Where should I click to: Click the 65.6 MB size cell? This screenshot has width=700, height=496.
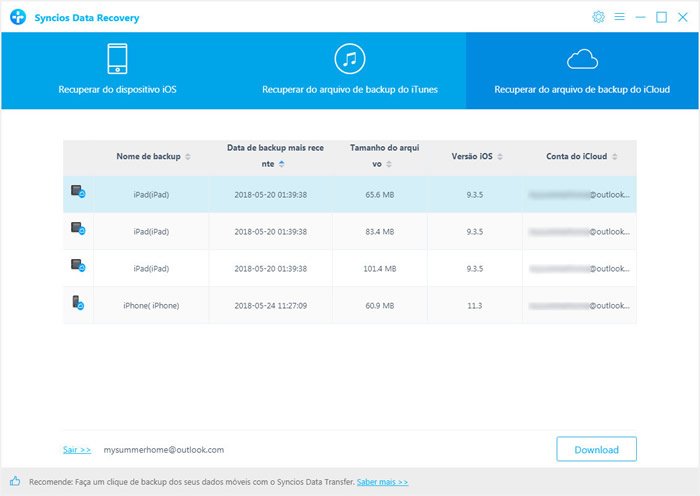click(x=379, y=195)
